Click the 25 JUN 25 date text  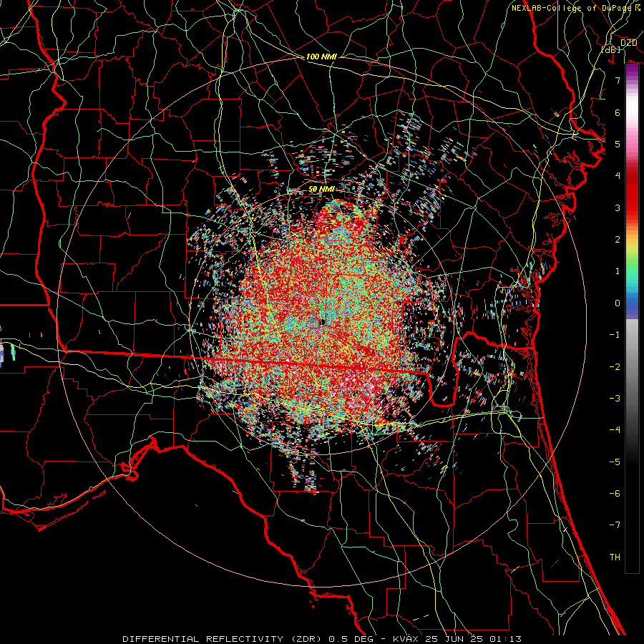coord(454,639)
